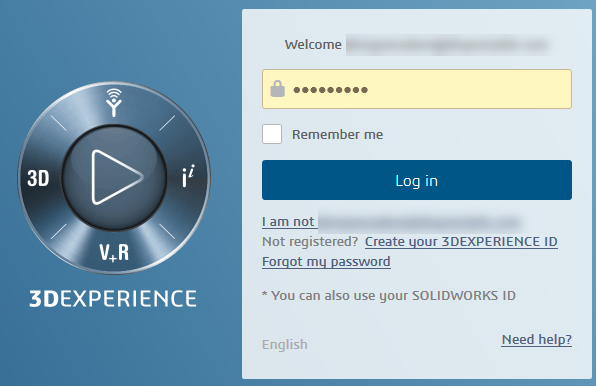Open the Forgot my password link
The height and width of the screenshot is (386, 596).
(x=326, y=262)
